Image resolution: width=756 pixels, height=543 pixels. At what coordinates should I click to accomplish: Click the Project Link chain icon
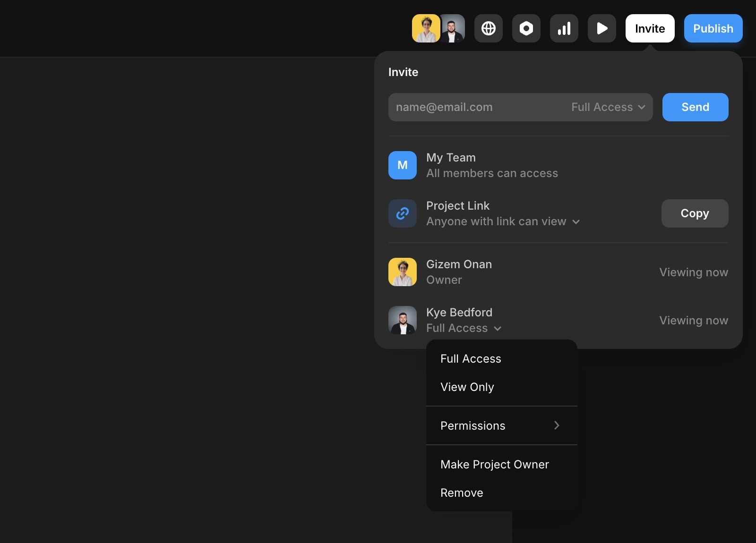403,213
